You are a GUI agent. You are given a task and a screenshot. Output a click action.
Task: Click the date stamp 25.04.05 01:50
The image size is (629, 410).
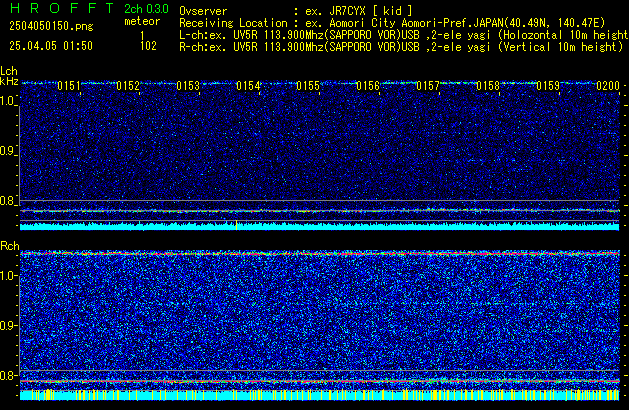click(51, 46)
